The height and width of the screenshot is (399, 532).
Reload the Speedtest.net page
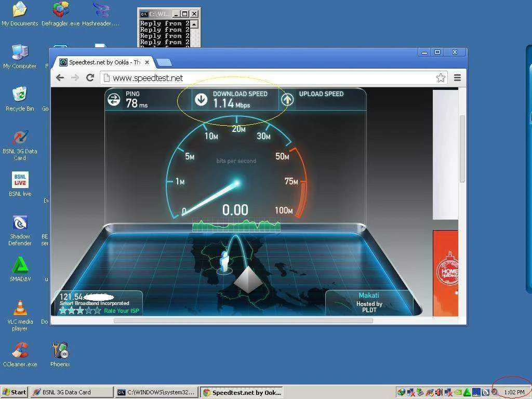(90, 78)
